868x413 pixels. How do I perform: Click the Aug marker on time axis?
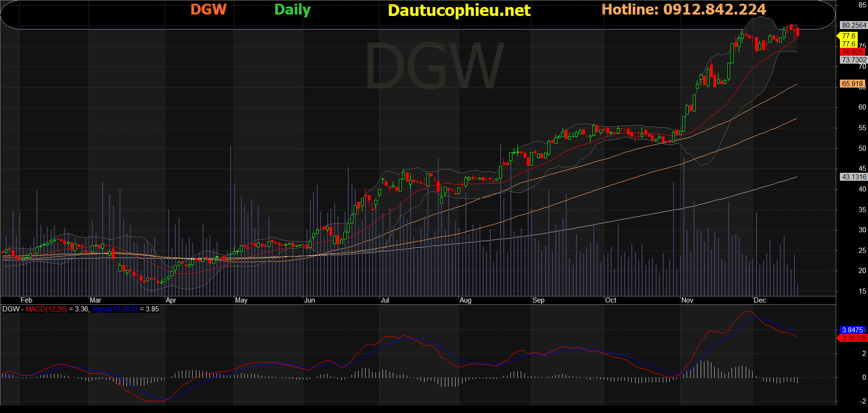pyautogui.click(x=465, y=300)
